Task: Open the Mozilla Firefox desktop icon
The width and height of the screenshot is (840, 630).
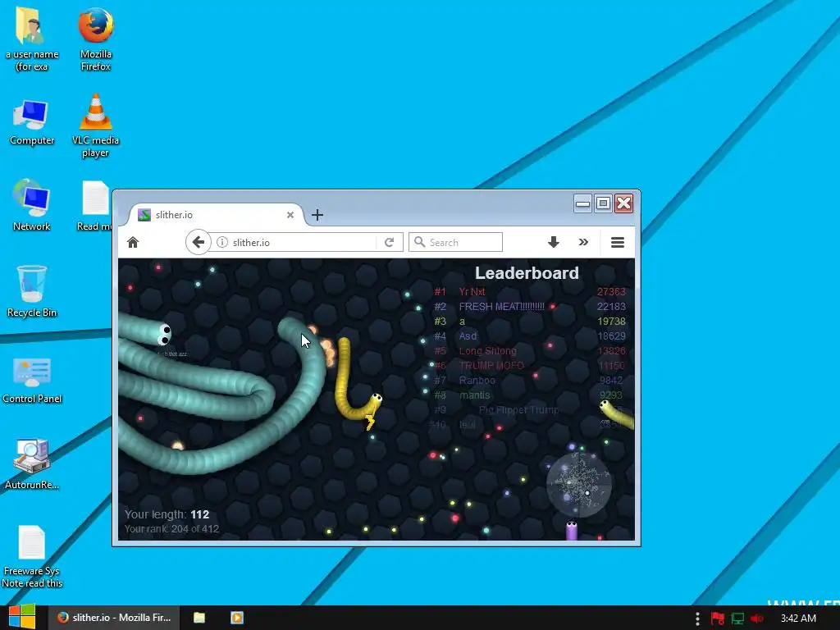Action: (96, 39)
